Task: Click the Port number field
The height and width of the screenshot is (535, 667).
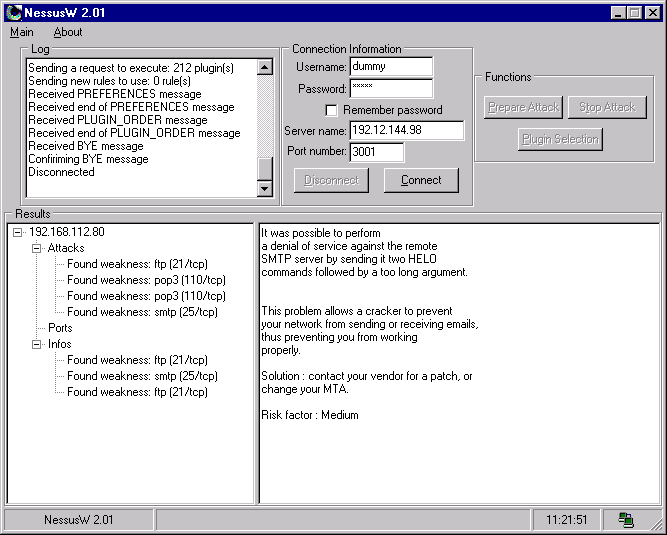Action: point(376,152)
